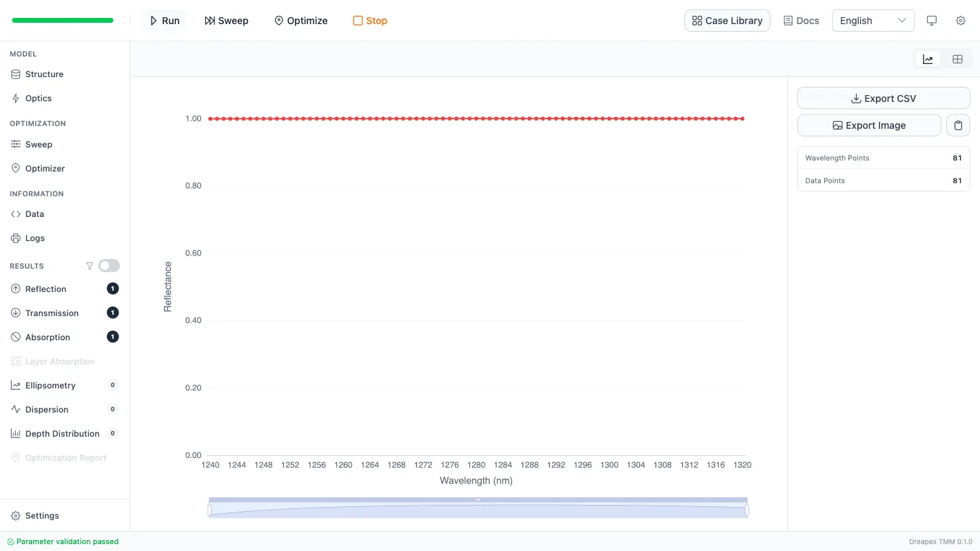Switch to table view icon
The image size is (980, 551).
[957, 59]
